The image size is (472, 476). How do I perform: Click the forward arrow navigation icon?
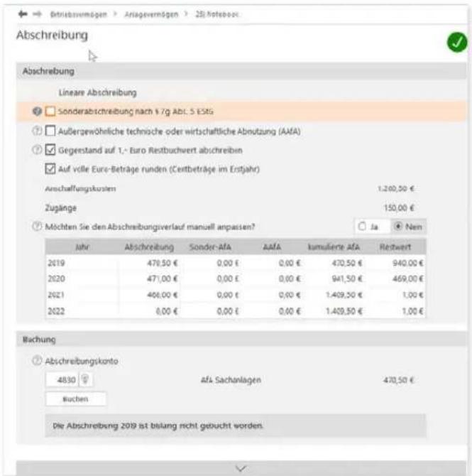click(37, 14)
